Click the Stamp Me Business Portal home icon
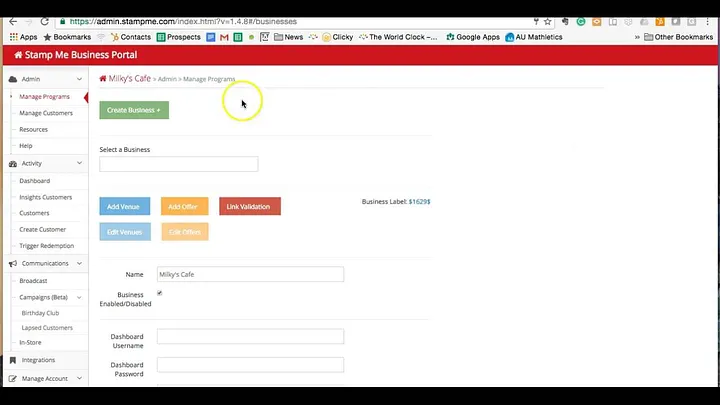 click(x=18, y=55)
